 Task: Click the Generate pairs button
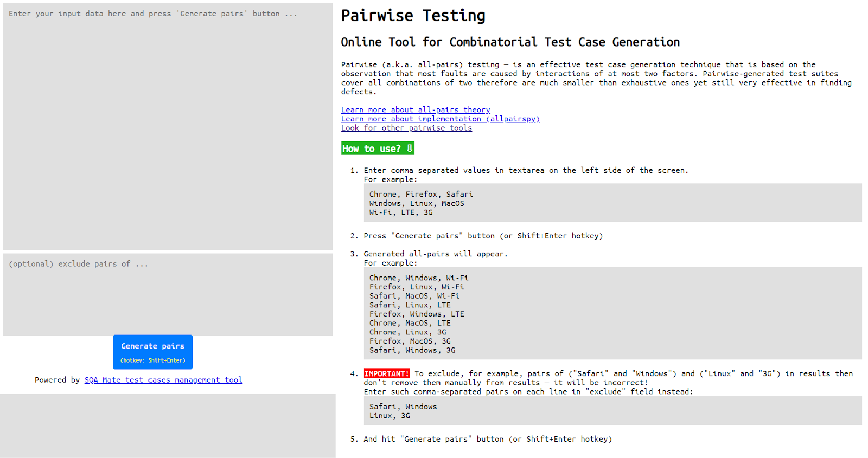pos(153,352)
